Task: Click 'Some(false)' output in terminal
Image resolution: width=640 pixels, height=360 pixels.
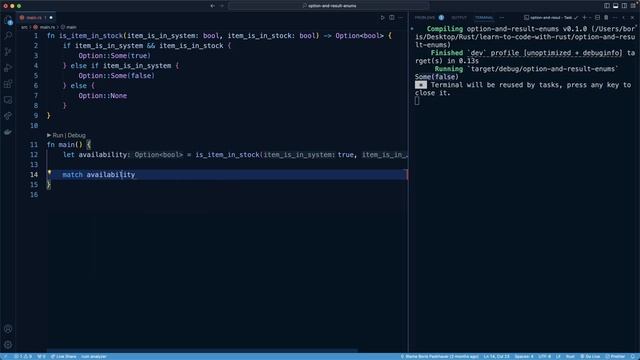Action: (436, 77)
